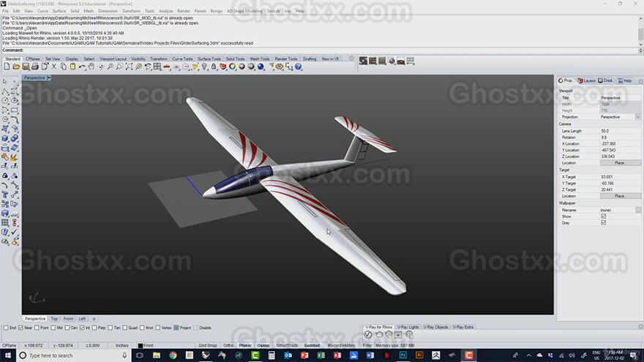Click the four viewports grid icon
This screenshot has height=362, width=644.
pyautogui.click(x=157, y=67)
